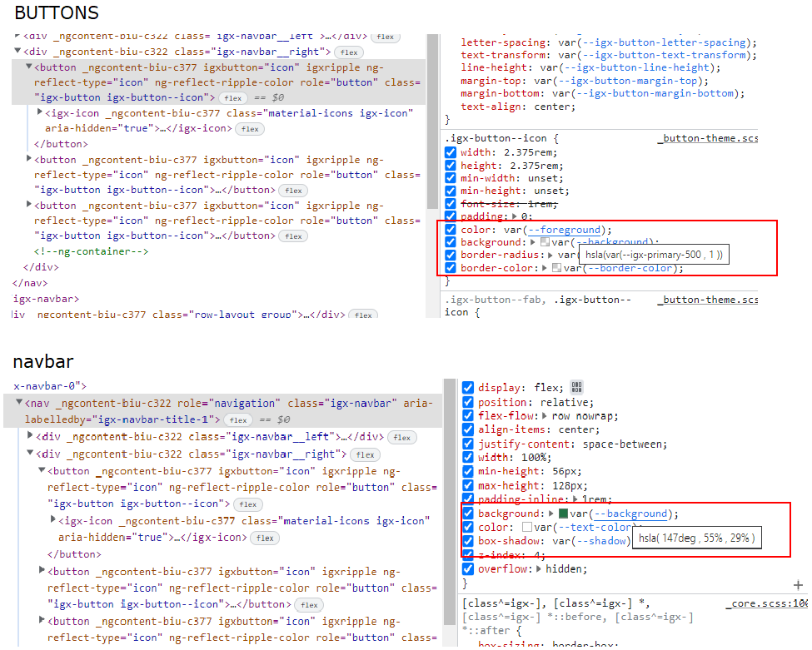Click the flex badge on the selected igx-button--icon element in the BUTTONS panel
Viewport: 812px width, 650px height.
point(233,98)
